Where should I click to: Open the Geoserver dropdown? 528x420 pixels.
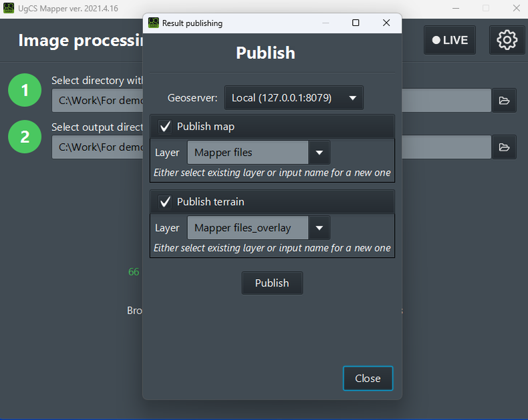click(293, 97)
